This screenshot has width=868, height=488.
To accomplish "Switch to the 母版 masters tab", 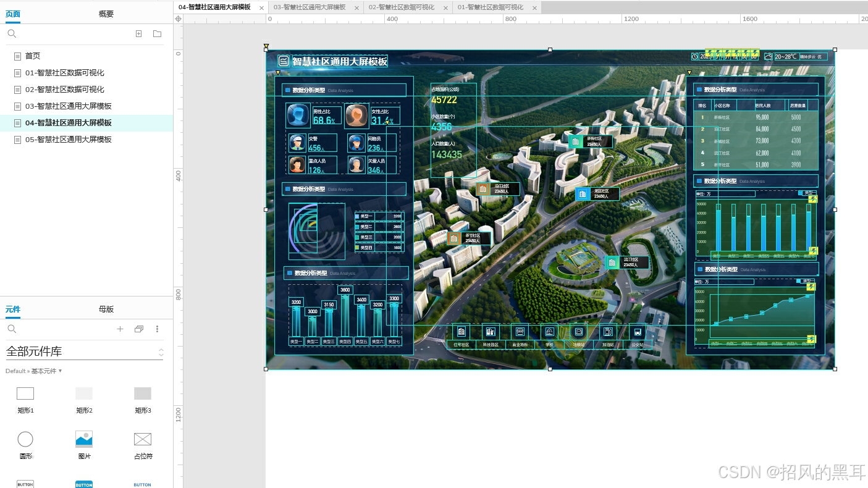I will pyautogui.click(x=106, y=309).
